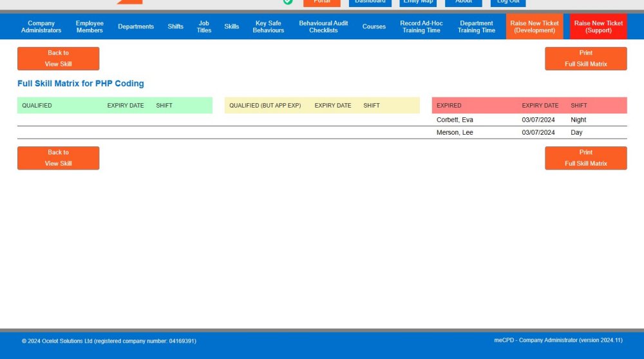Navigate to Shifts

[176, 26]
